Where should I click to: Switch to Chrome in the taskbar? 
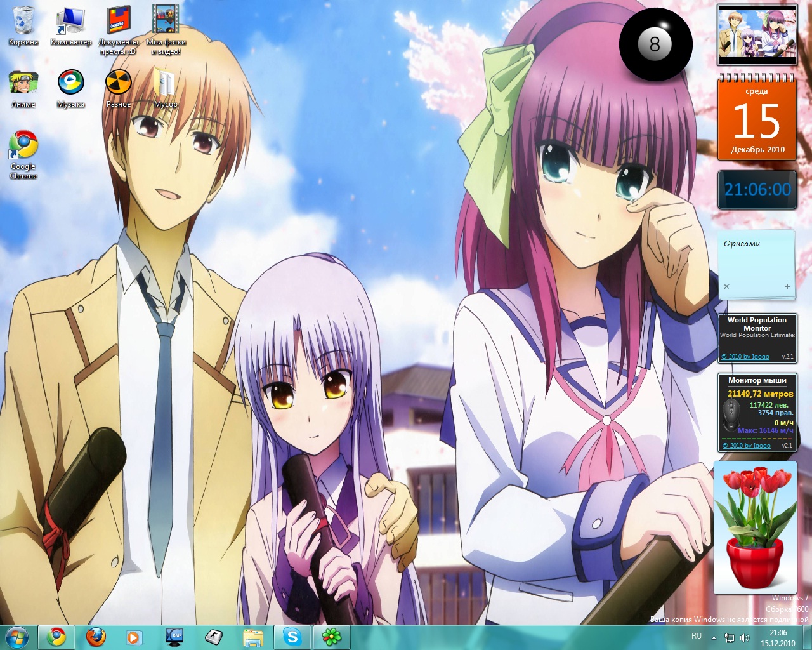click(x=56, y=637)
